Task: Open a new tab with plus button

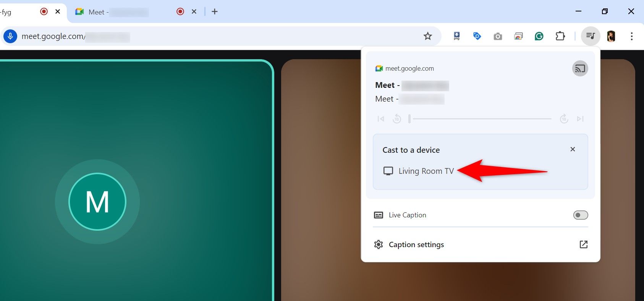Action: (x=215, y=12)
